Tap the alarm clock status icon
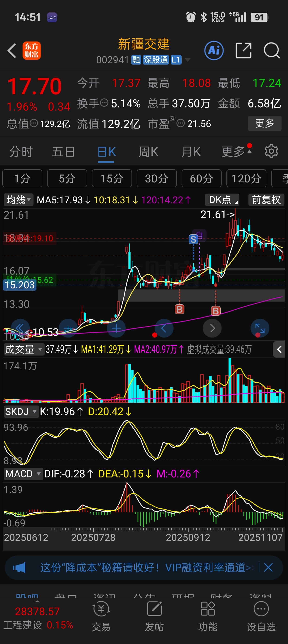288x644 pixels. point(191,17)
